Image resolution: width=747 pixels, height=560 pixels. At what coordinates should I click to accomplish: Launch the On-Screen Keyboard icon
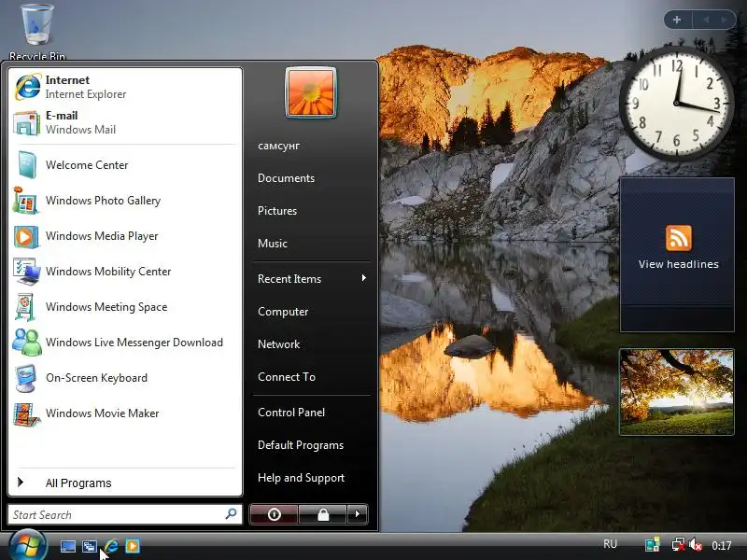[x=25, y=378]
